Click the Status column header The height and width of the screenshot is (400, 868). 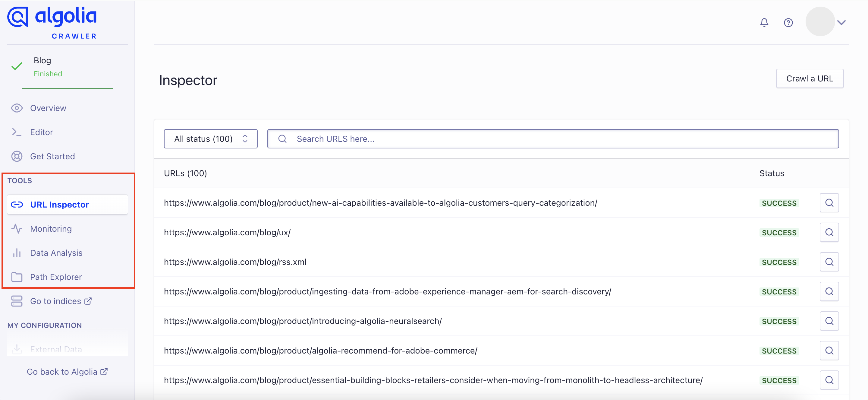point(772,173)
